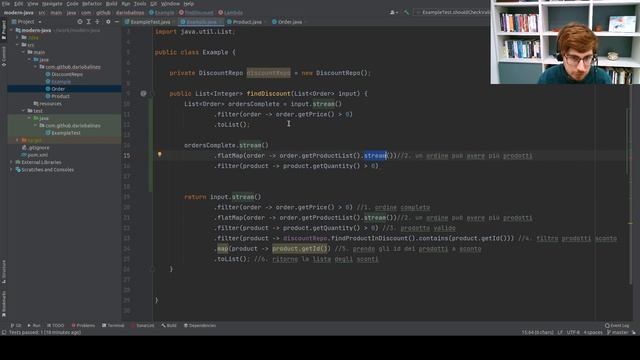Click the expand all icon in Project panel

tap(89, 22)
